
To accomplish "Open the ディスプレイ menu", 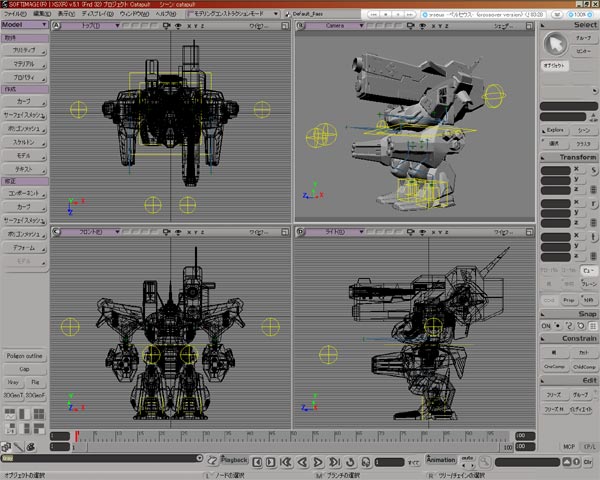I will (x=98, y=14).
